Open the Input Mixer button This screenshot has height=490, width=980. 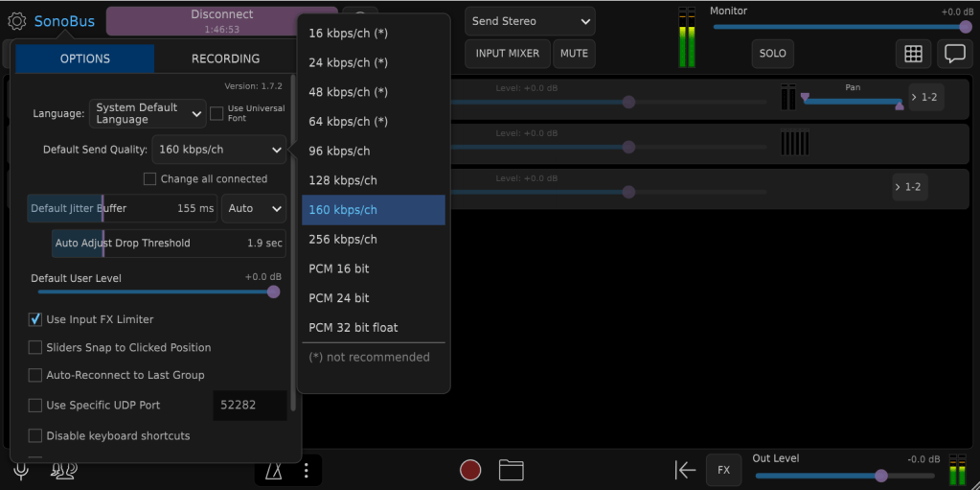coord(507,54)
